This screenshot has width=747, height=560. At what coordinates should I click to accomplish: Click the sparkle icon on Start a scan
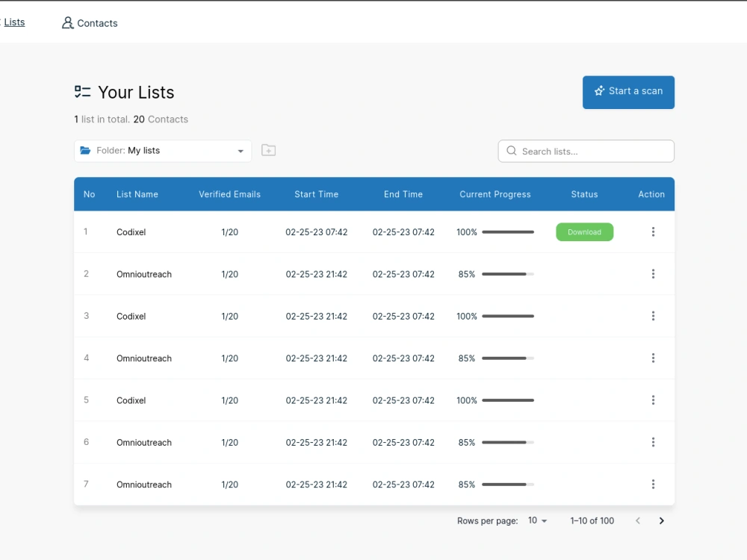pos(599,91)
